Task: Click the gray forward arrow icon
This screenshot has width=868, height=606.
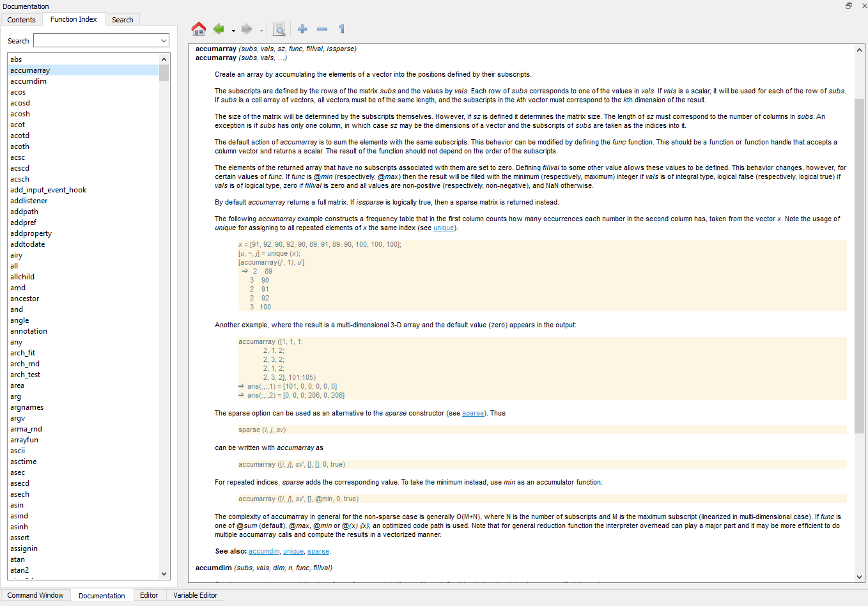Action: [x=247, y=29]
